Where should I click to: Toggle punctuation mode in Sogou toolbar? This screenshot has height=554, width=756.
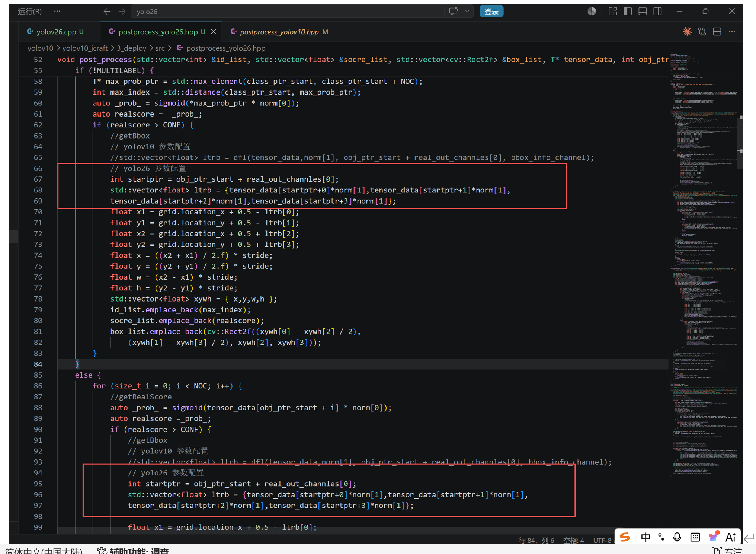point(661,537)
